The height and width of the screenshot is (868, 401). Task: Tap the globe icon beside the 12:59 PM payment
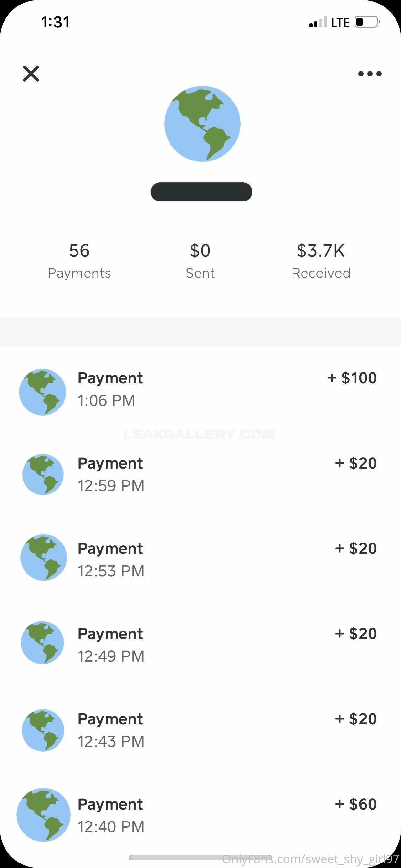[x=43, y=474]
